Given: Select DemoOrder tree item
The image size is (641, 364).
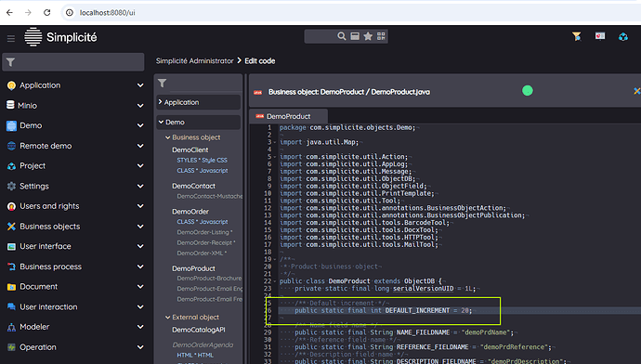Looking at the screenshot, I should (190, 212).
